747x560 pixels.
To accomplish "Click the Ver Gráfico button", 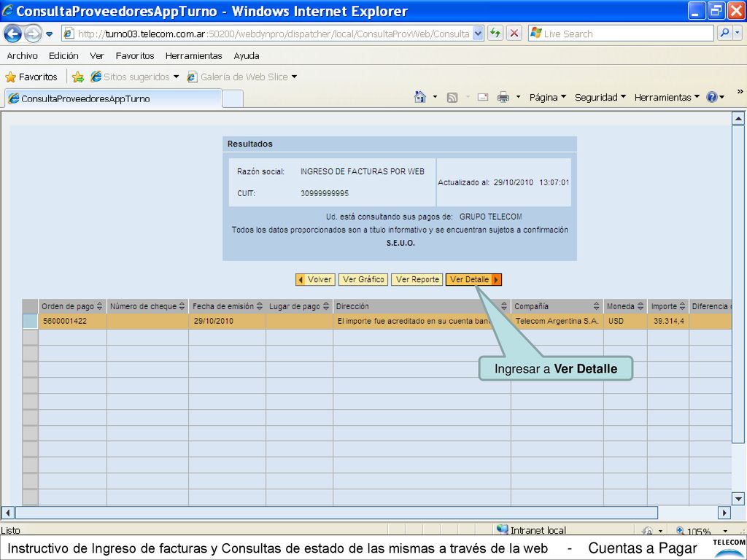I will tap(363, 279).
